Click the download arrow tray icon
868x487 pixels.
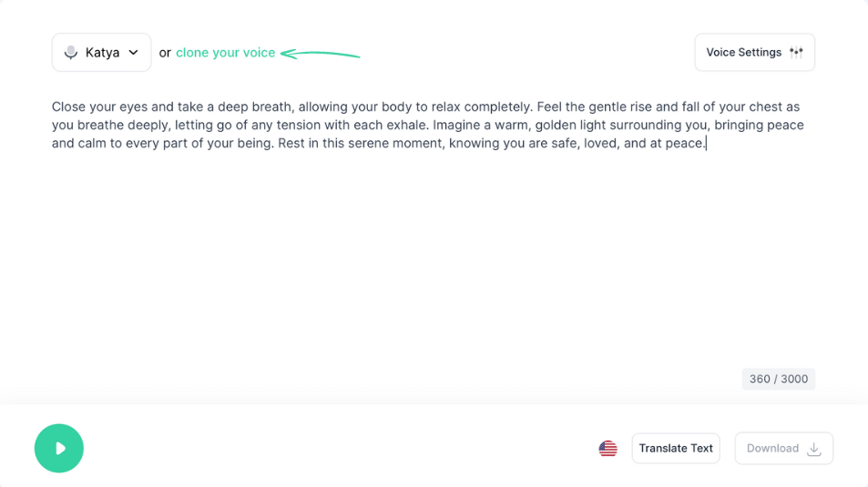(x=813, y=449)
